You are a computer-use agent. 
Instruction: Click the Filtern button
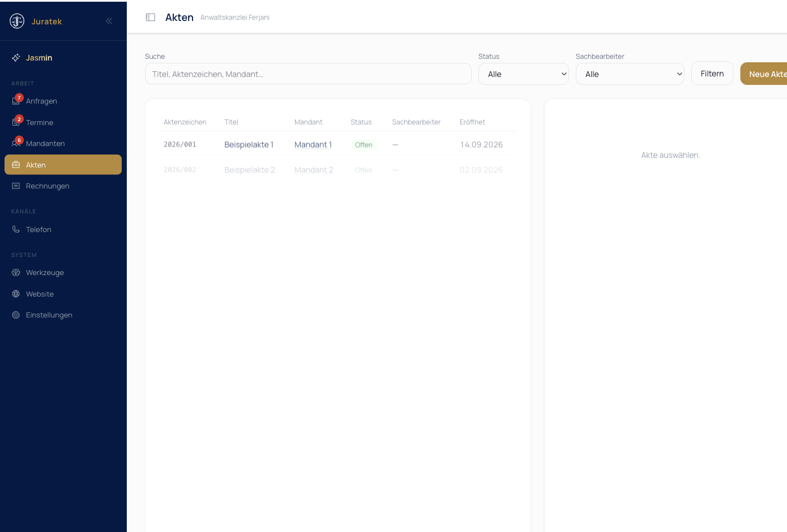[x=712, y=73]
